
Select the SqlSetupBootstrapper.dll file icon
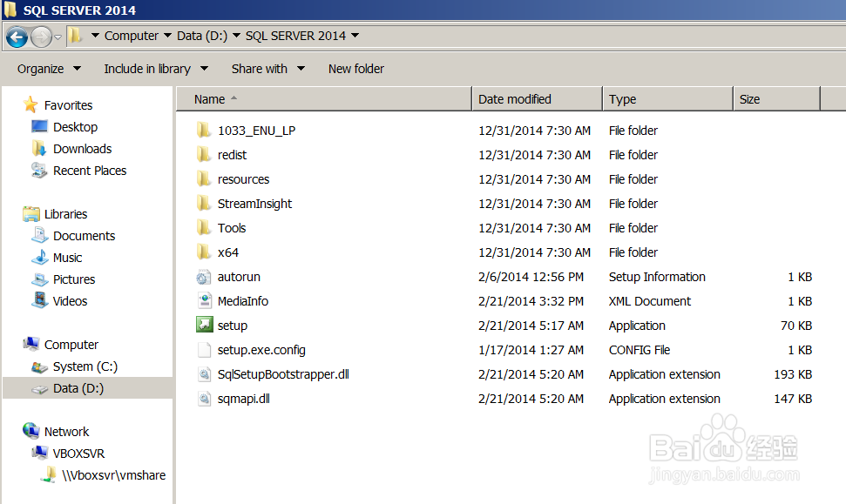[x=204, y=374]
